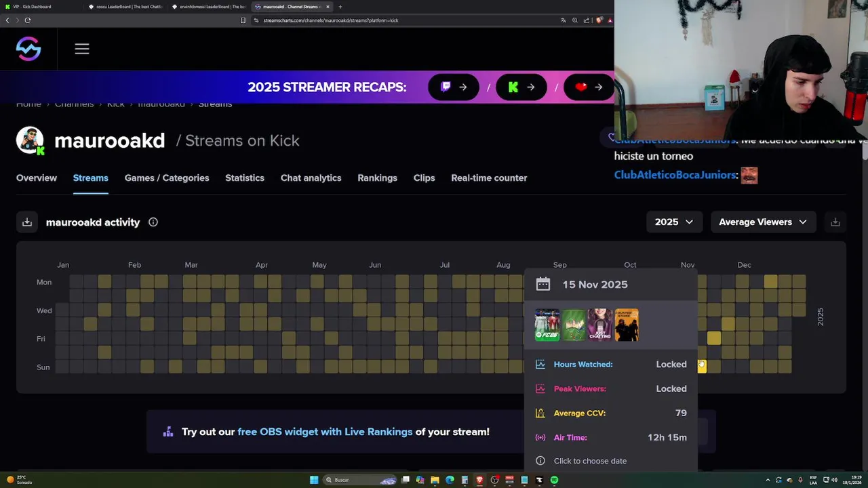Image resolution: width=868 pixels, height=488 pixels.
Task: Click the green game thumbnail in tooltip
Action: coord(574,325)
